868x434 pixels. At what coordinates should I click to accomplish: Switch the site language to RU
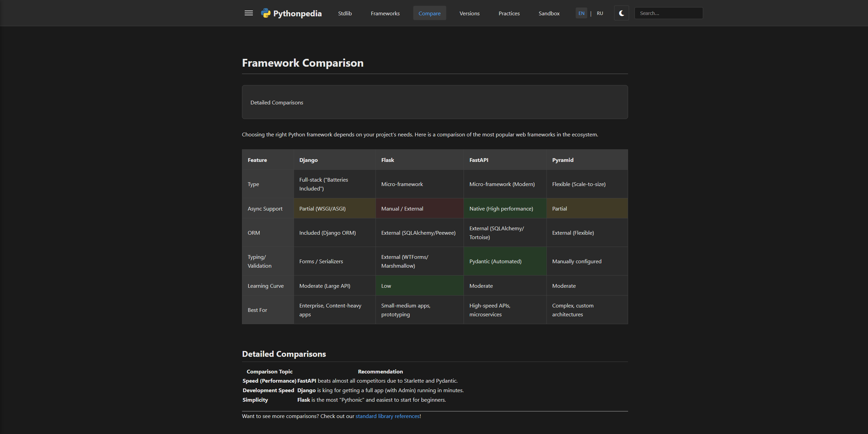[600, 13]
